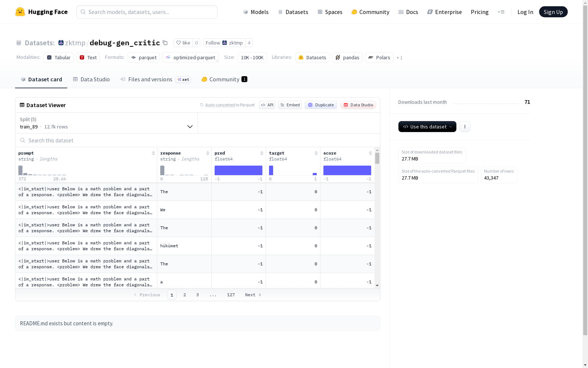Copy dataset name with the copy icon
The width and height of the screenshot is (588, 368).
click(x=165, y=43)
